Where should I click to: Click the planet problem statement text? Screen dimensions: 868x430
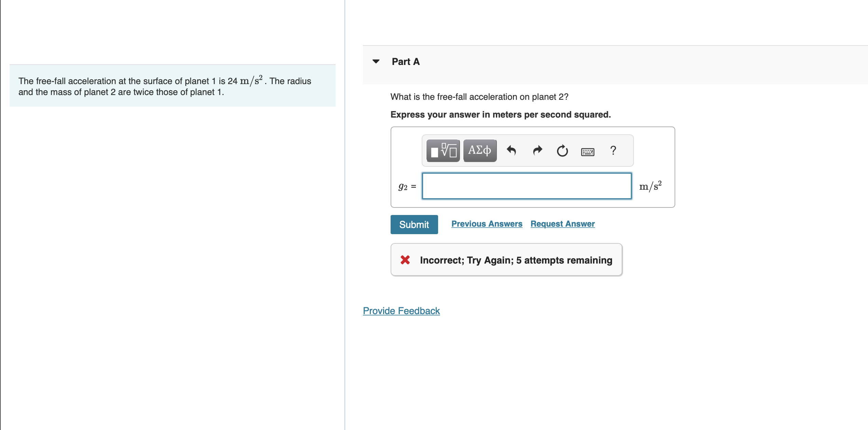click(165, 86)
